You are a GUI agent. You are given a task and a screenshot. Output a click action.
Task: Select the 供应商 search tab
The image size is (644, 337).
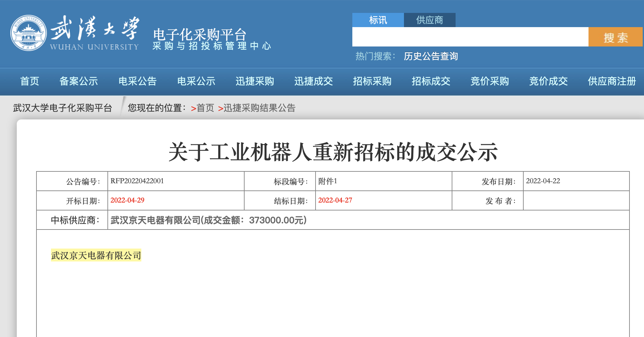click(429, 20)
